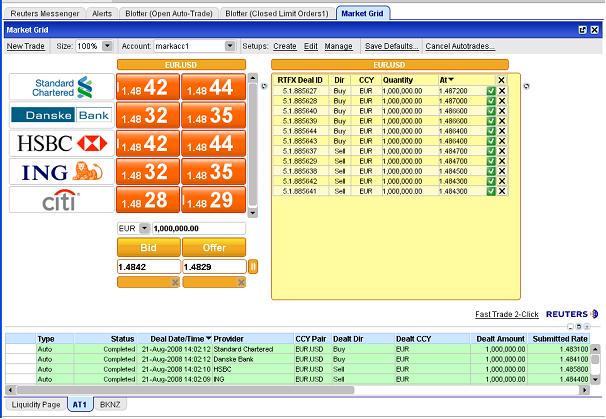The image size is (606, 419).
Task: Accept deal 5.1.885627 with green checkmark
Action: (x=491, y=91)
